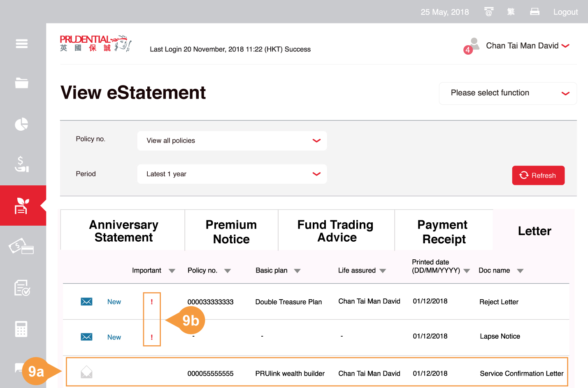The height and width of the screenshot is (388, 588).
Task: Open the Period Latest 1 year dropdown
Action: 232,174
